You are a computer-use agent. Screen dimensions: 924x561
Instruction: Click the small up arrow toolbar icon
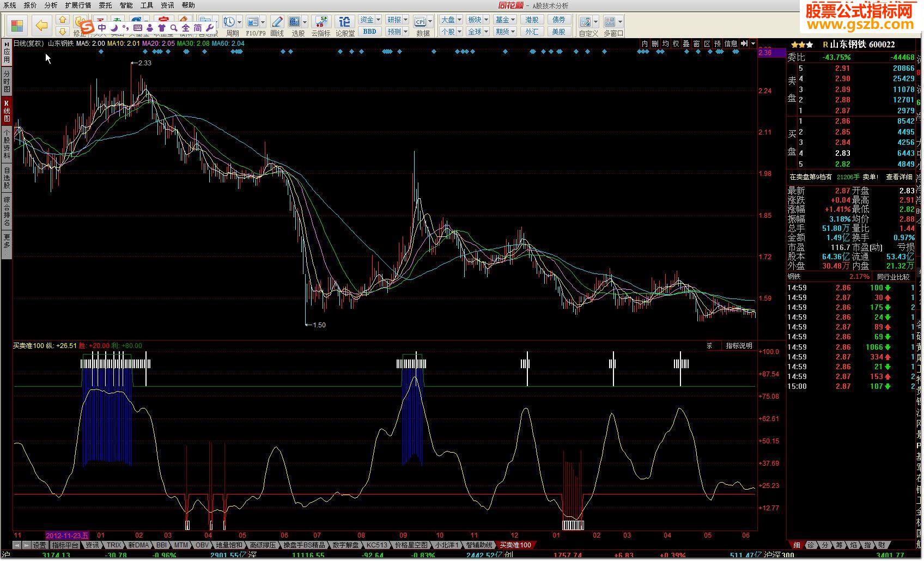[63, 20]
